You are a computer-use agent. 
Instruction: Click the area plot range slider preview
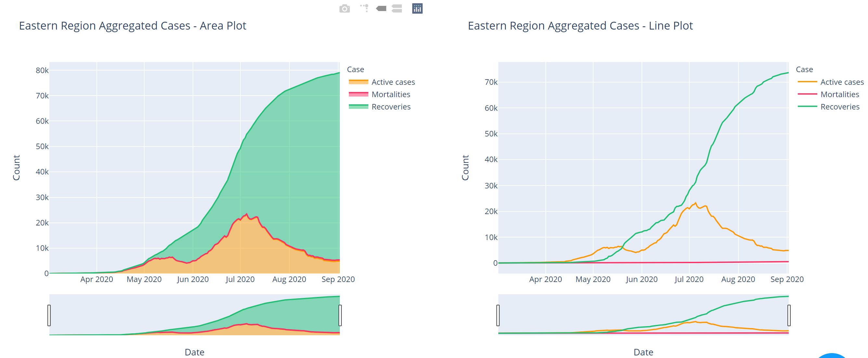195,315
